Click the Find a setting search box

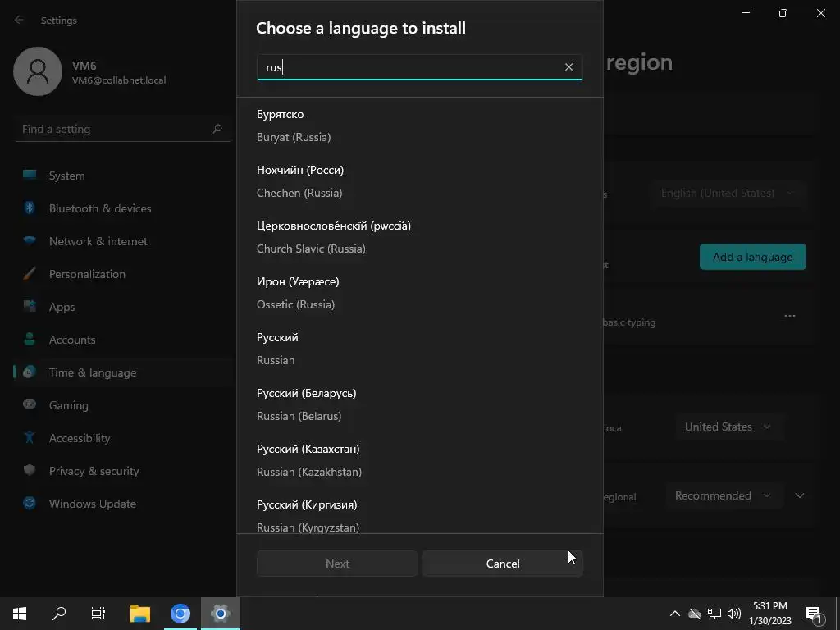(x=123, y=129)
